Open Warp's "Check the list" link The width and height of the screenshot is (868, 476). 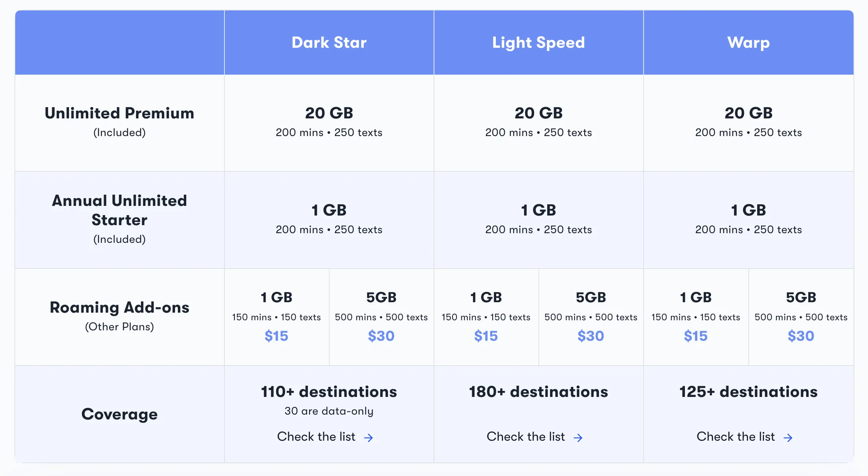click(736, 437)
